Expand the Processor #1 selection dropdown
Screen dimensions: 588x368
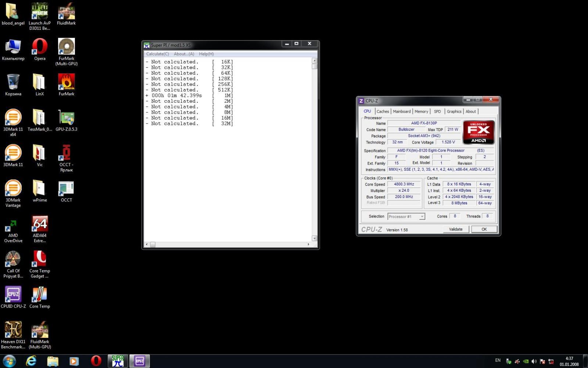click(422, 216)
